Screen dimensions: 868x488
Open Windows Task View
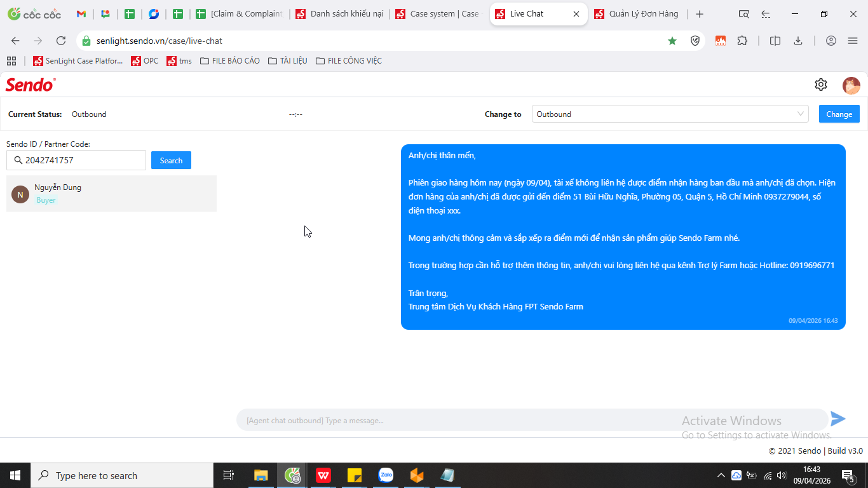[229, 475]
